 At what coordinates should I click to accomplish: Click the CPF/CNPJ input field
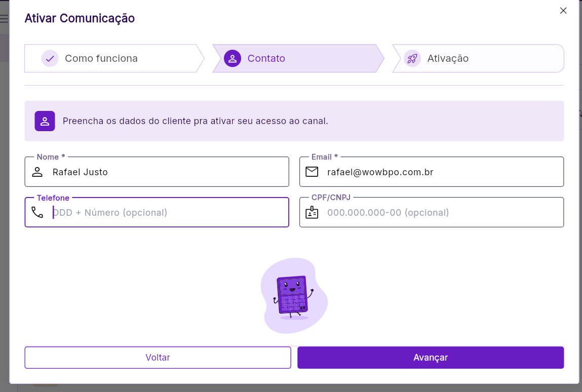[441, 213]
